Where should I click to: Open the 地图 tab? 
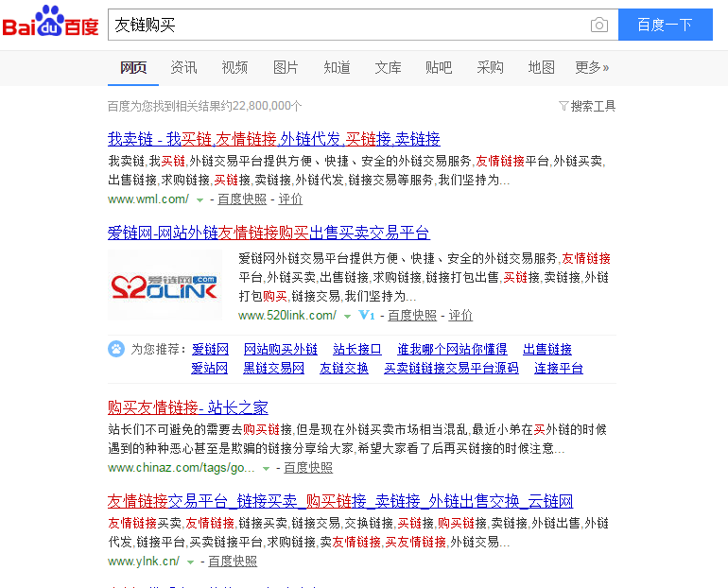541,68
